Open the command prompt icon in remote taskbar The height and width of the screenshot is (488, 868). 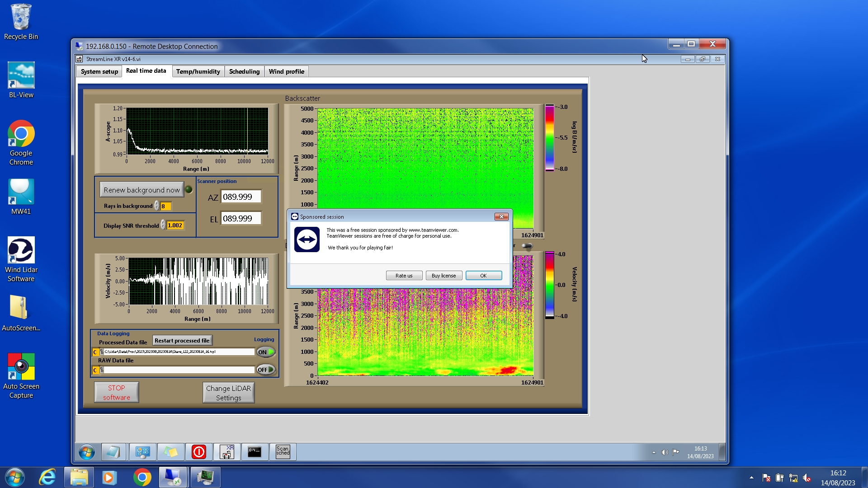[255, 451]
